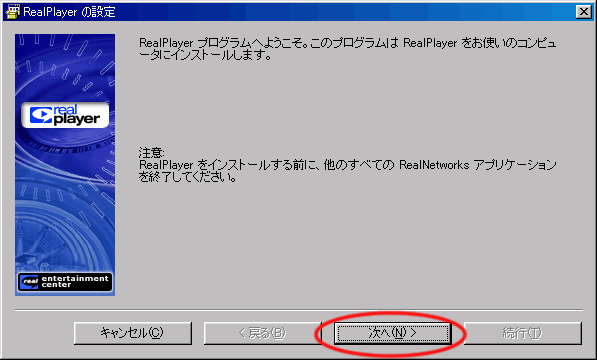Click the RealPlayer の設定 title text
Screen dimensions: 597x360
click(69, 12)
